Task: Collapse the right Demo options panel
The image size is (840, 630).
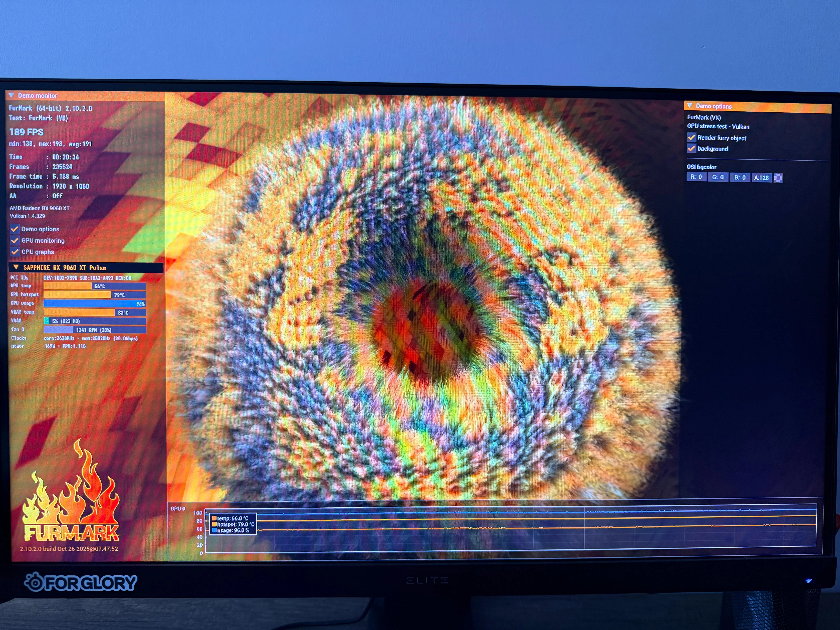Action: [x=690, y=105]
